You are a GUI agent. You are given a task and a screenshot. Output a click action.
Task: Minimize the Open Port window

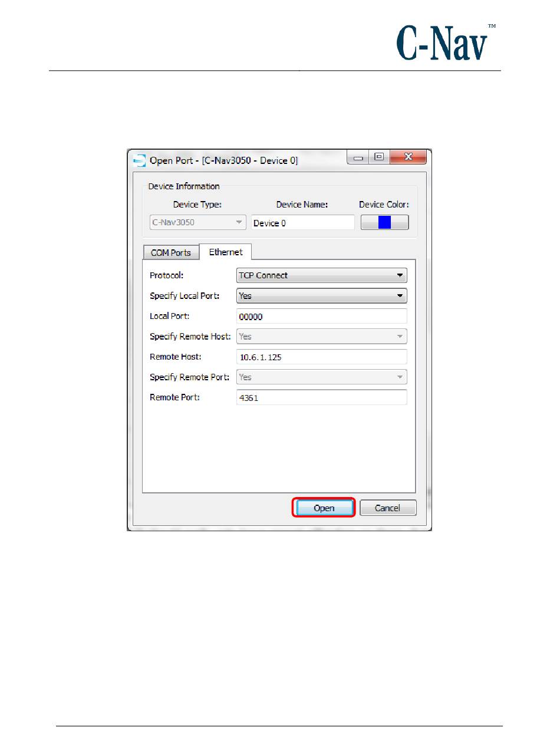click(x=358, y=157)
